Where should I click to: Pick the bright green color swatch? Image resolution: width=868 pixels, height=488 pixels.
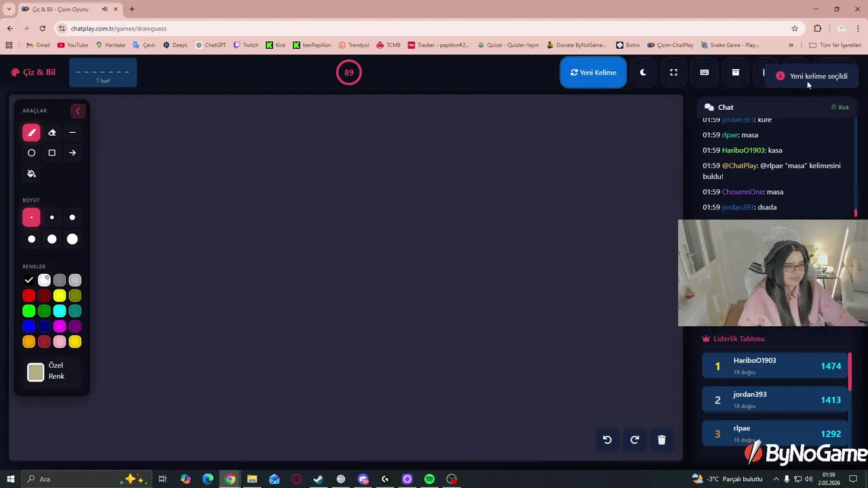(28, 311)
